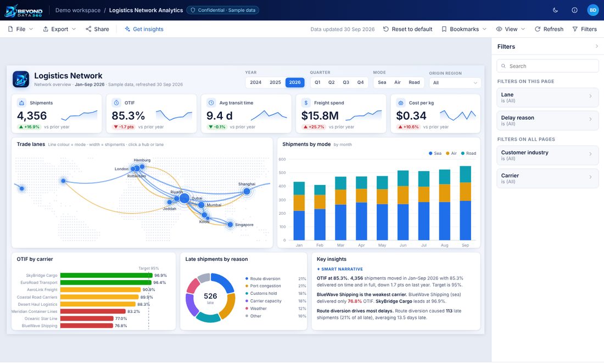The width and height of the screenshot is (604, 364).
Task: Click the Hamburg hub on the map
Action: point(142,166)
